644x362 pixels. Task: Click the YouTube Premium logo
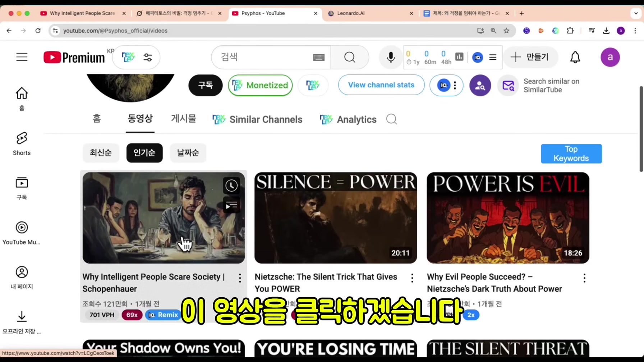click(74, 57)
